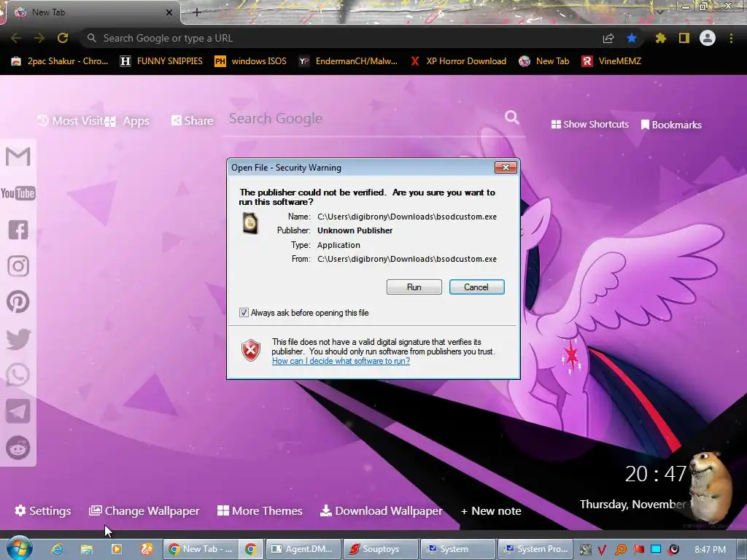Image resolution: width=747 pixels, height=560 pixels.
Task: Open 'How can I decide what software to run?' link
Action: [341, 361]
